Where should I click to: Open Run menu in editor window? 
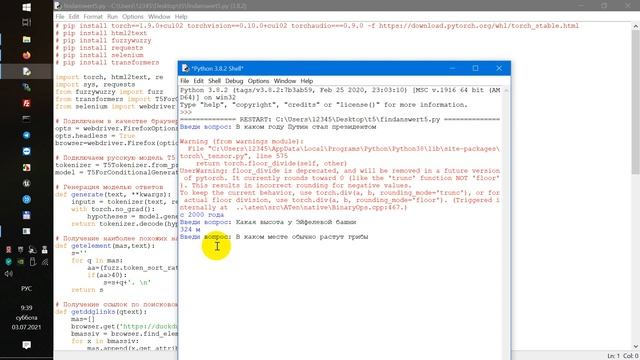(x=112, y=16)
